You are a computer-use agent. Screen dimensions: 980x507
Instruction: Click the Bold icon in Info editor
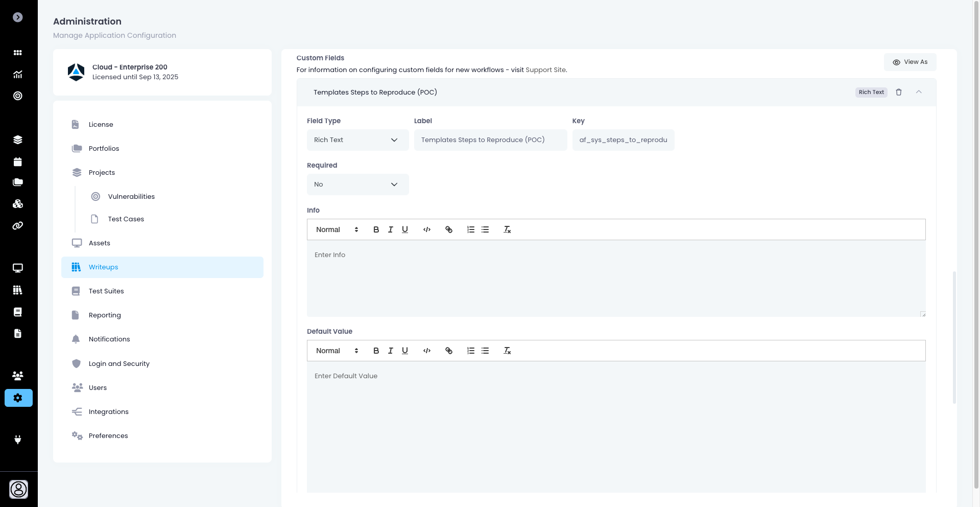tap(376, 230)
